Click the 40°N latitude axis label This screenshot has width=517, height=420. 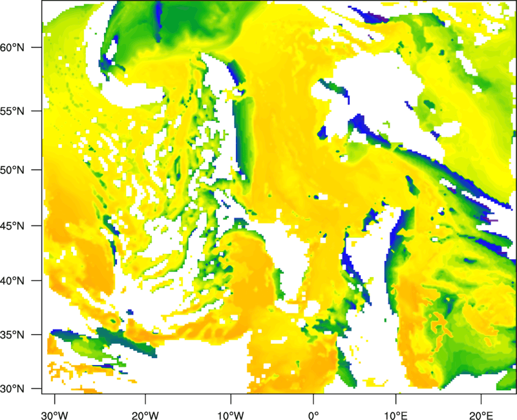pyautogui.click(x=12, y=281)
